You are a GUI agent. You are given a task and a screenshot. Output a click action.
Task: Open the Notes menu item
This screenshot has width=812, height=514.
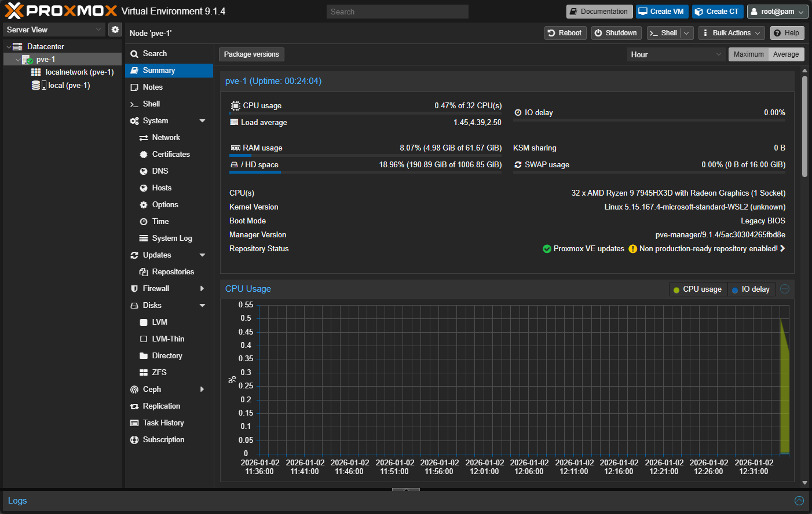152,87
